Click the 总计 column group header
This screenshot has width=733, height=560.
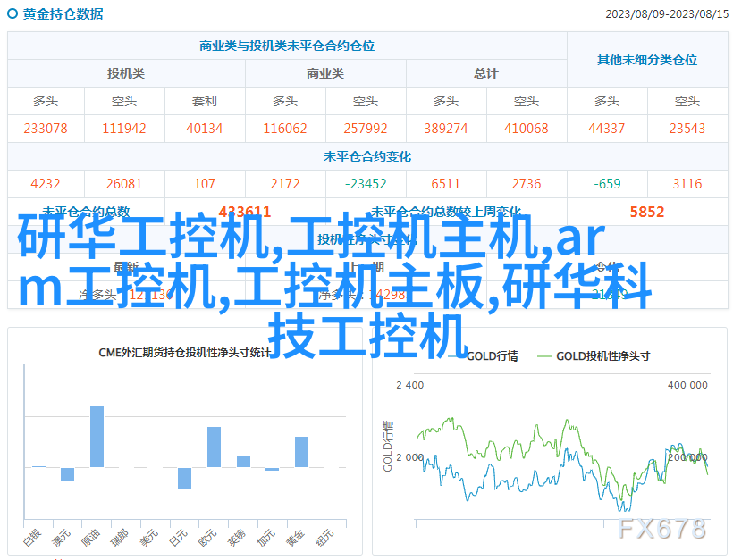point(486,73)
